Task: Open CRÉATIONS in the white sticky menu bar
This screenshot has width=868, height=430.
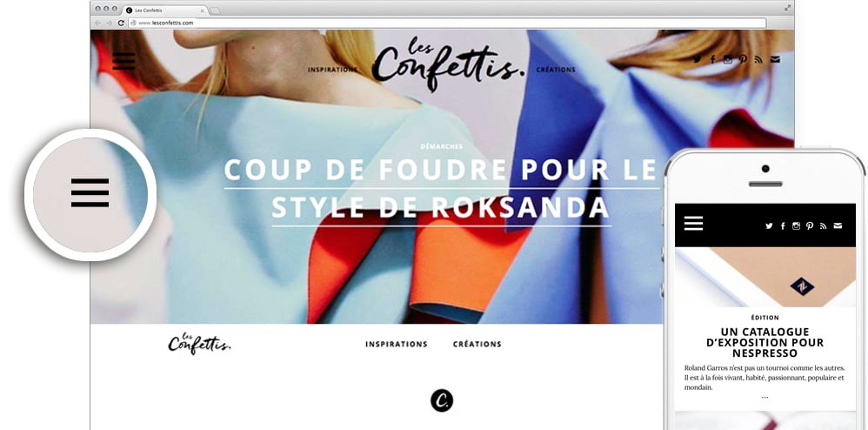Action: click(477, 344)
